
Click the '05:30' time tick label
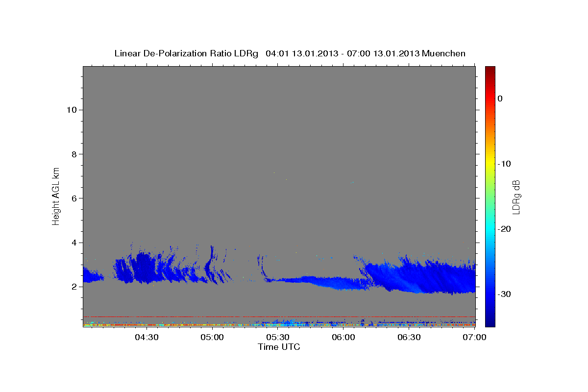pos(278,337)
